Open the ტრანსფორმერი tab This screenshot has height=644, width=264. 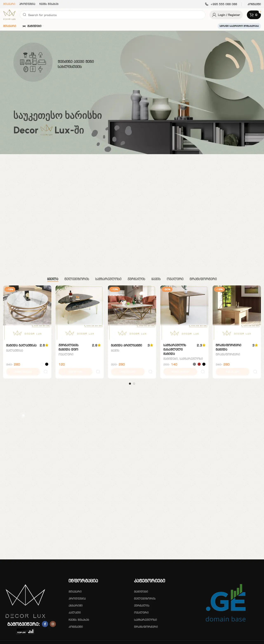(203, 279)
